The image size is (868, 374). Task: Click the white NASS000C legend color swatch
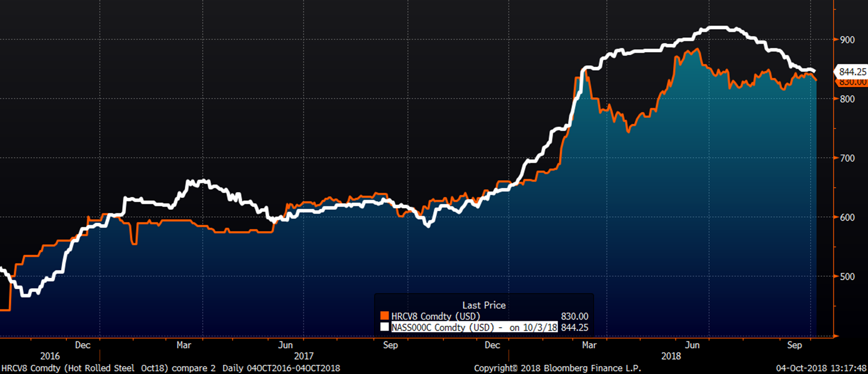384,328
